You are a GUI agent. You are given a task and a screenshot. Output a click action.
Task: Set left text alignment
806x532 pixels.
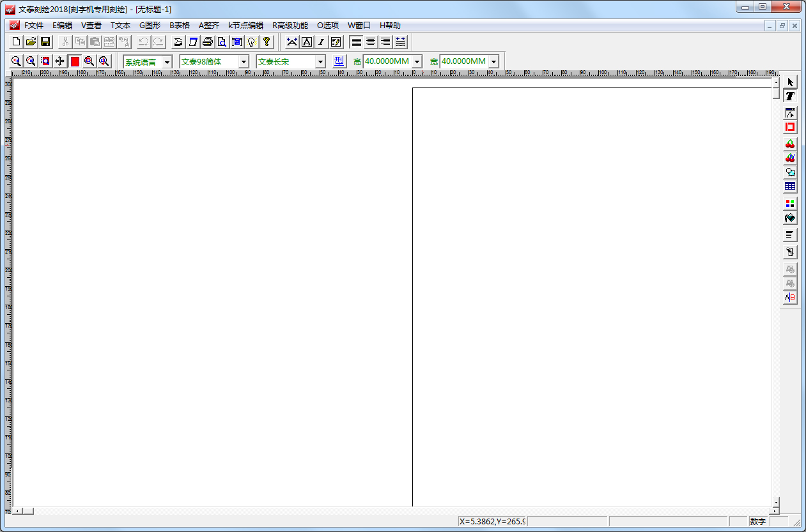tap(356, 42)
